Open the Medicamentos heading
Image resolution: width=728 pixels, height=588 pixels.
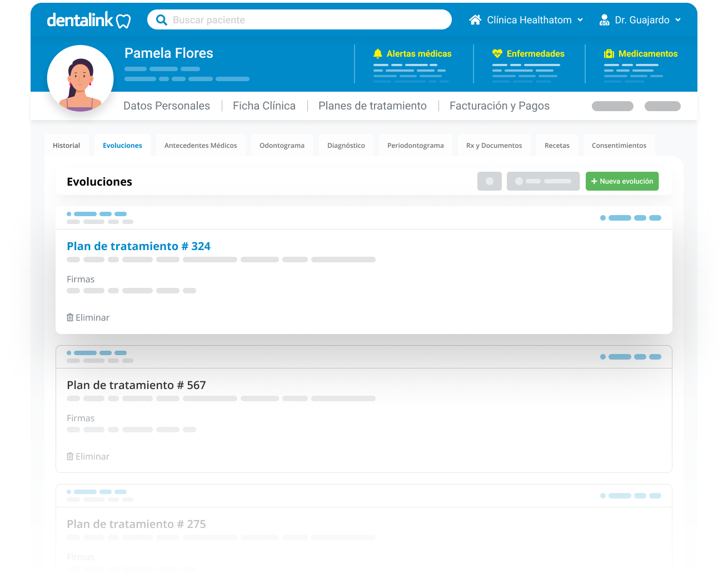point(648,54)
